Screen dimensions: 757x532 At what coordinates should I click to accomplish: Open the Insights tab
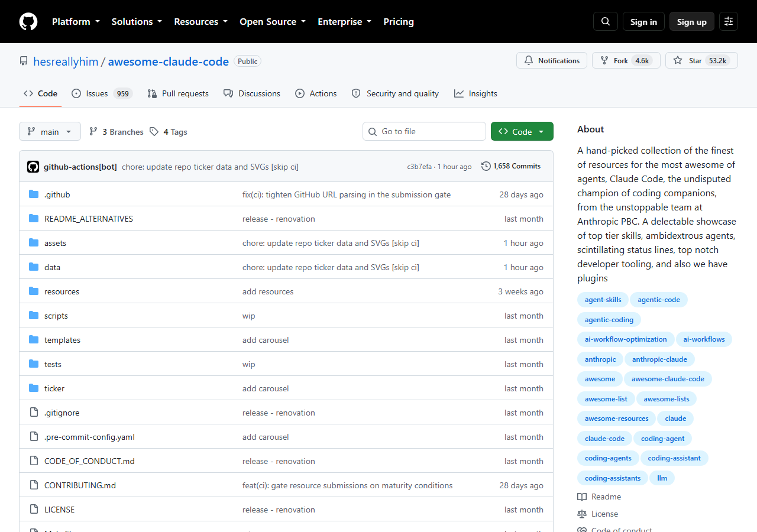coord(475,93)
